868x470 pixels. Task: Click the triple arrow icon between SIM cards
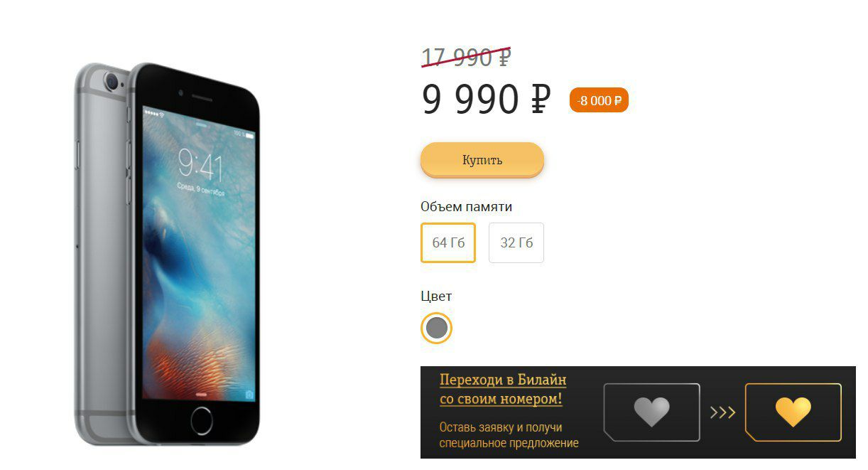[722, 412]
